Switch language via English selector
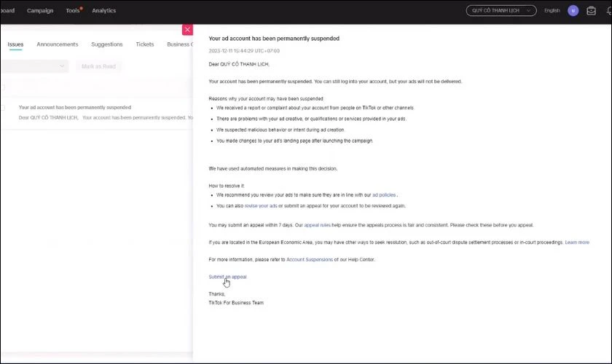Viewport: 612px width, 364px height. click(x=552, y=10)
